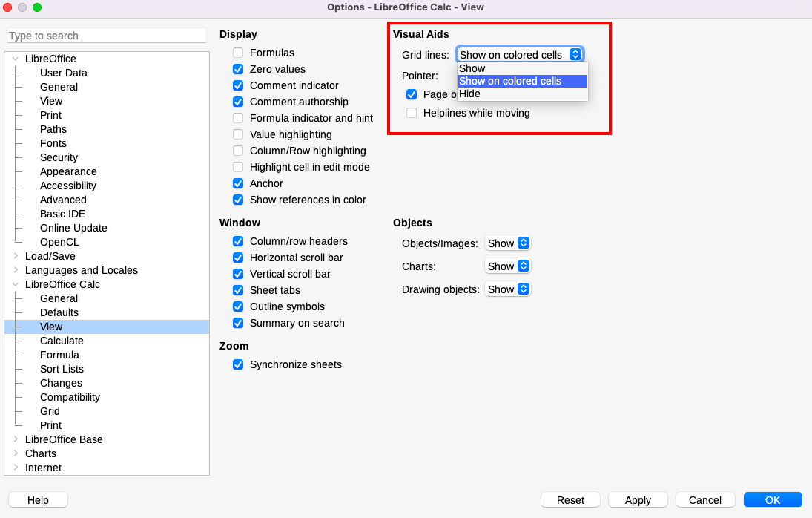Toggle the Anchor checkbox
This screenshot has height=518, width=812.
click(x=238, y=183)
